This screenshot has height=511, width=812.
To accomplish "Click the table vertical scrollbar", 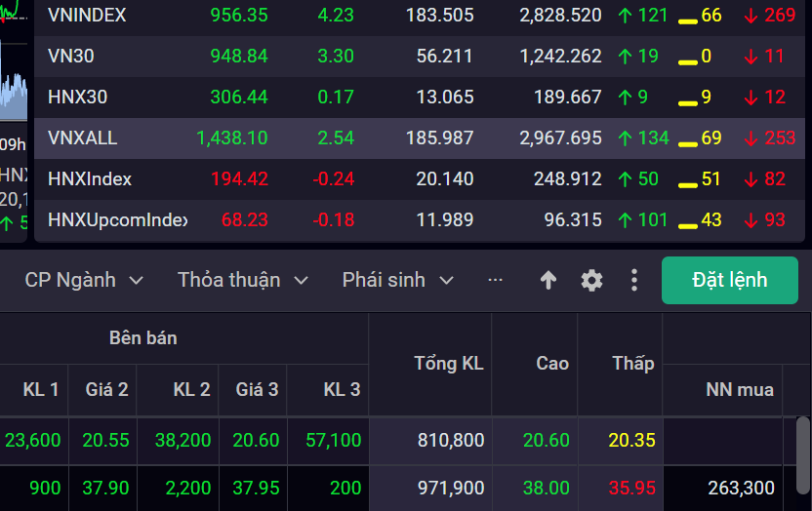I will point(803,455).
